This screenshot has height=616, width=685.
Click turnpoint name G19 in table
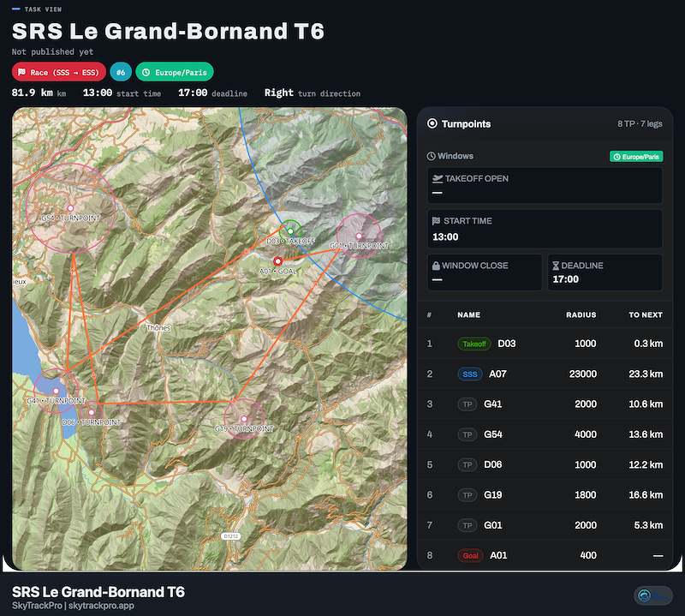click(x=493, y=494)
